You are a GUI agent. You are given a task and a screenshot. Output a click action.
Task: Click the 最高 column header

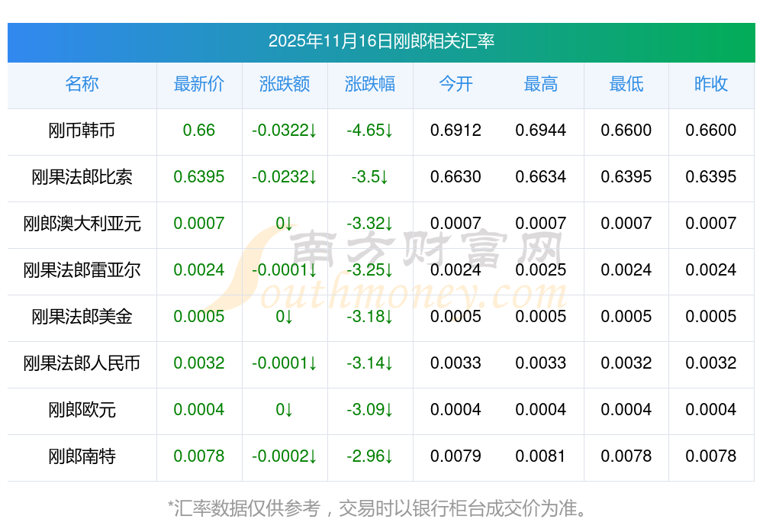coord(541,84)
